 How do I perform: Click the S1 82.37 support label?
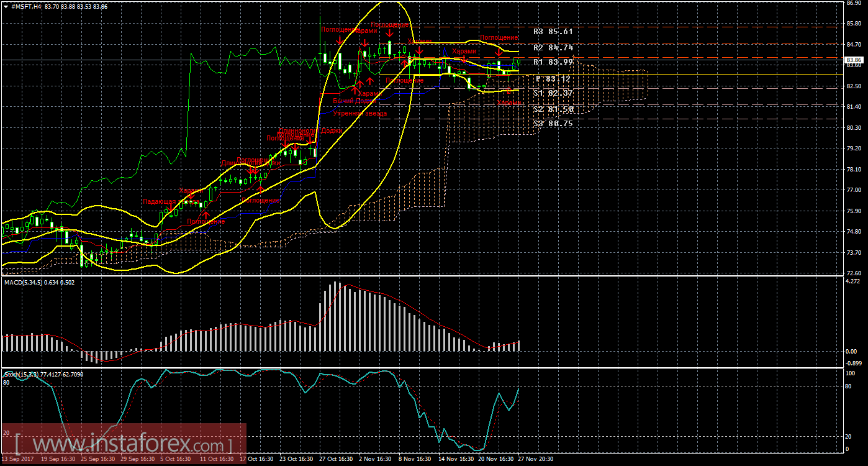pos(553,93)
